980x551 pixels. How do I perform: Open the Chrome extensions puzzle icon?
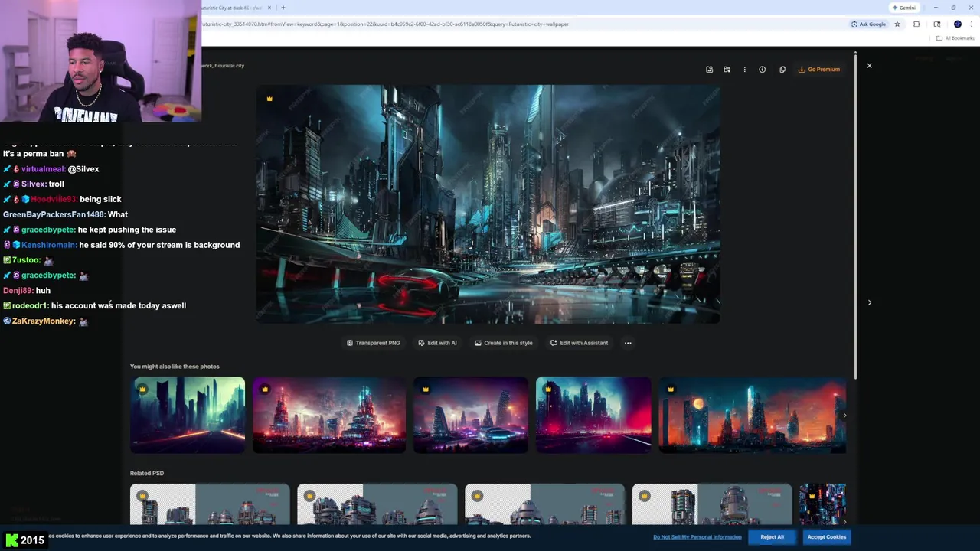click(x=916, y=24)
